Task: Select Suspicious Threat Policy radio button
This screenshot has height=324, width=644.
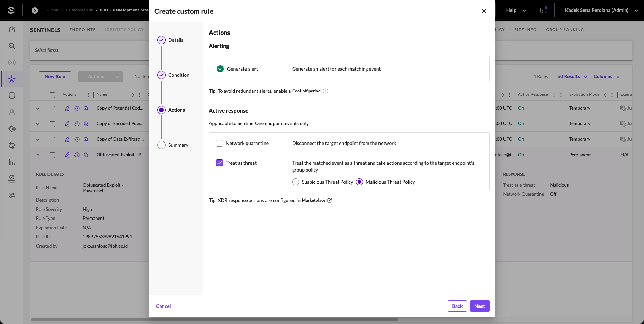Action: click(x=296, y=182)
